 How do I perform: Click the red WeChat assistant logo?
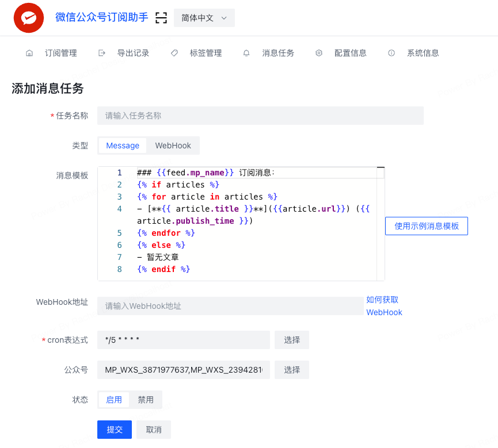[x=29, y=18]
